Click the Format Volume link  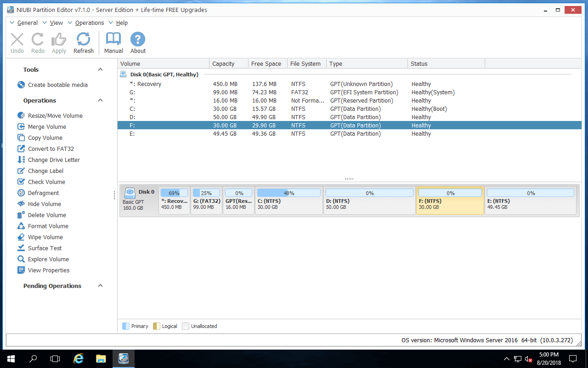pos(48,226)
